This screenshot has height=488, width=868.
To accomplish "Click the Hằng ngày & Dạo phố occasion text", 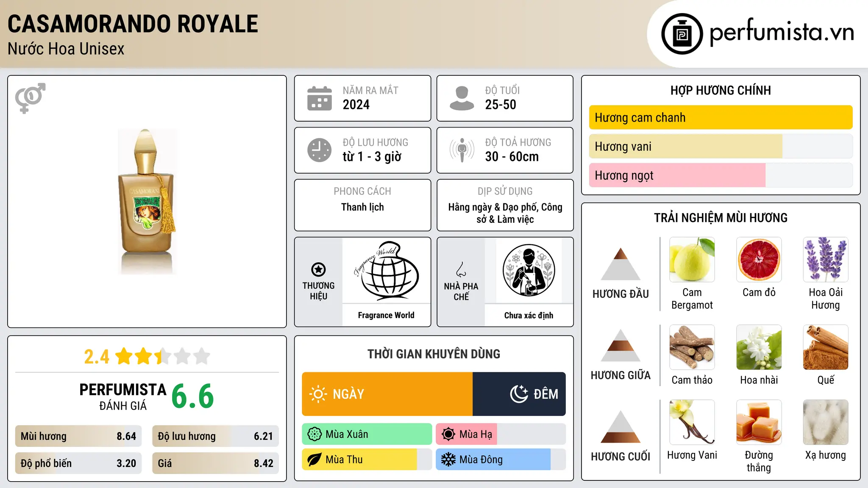I will point(505,213).
